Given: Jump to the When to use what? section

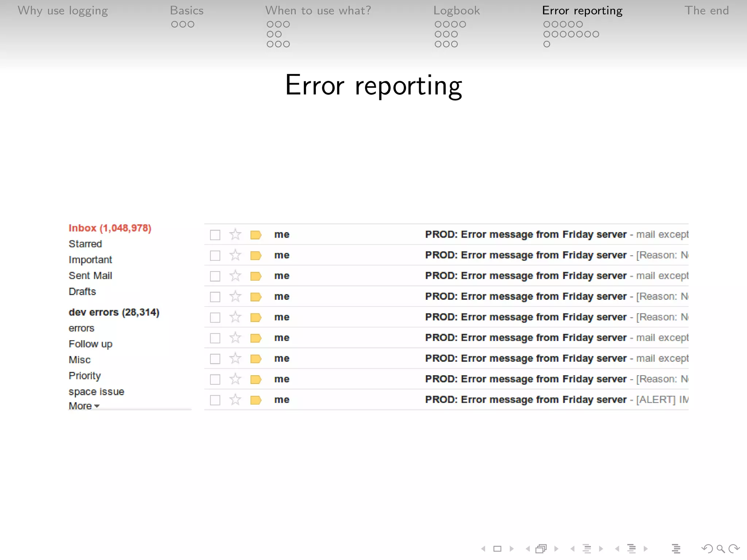Looking at the screenshot, I should point(318,11).
